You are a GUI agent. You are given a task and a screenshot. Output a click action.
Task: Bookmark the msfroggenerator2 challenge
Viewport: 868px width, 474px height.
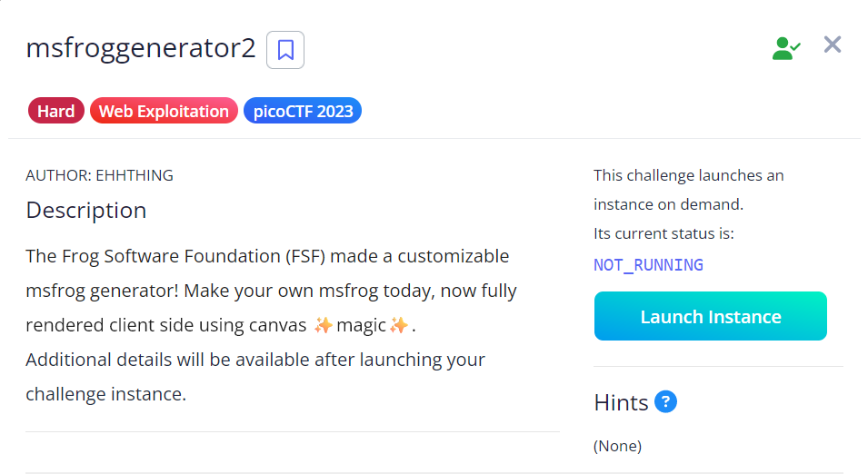pyautogui.click(x=285, y=50)
